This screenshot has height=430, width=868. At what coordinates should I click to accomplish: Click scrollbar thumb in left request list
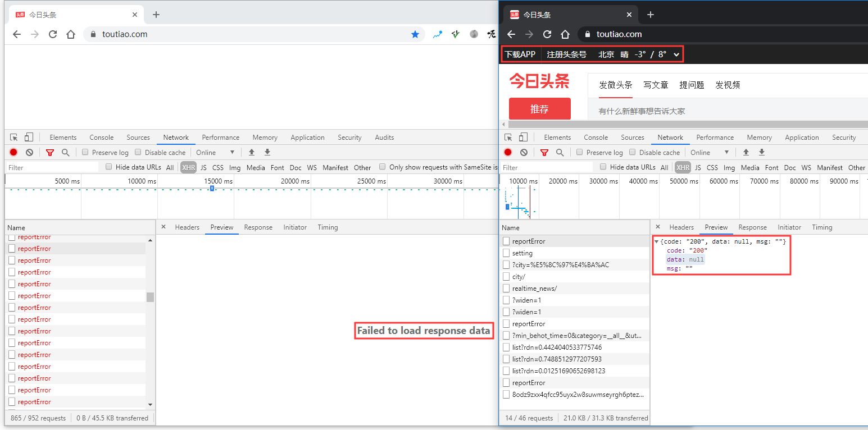click(150, 297)
